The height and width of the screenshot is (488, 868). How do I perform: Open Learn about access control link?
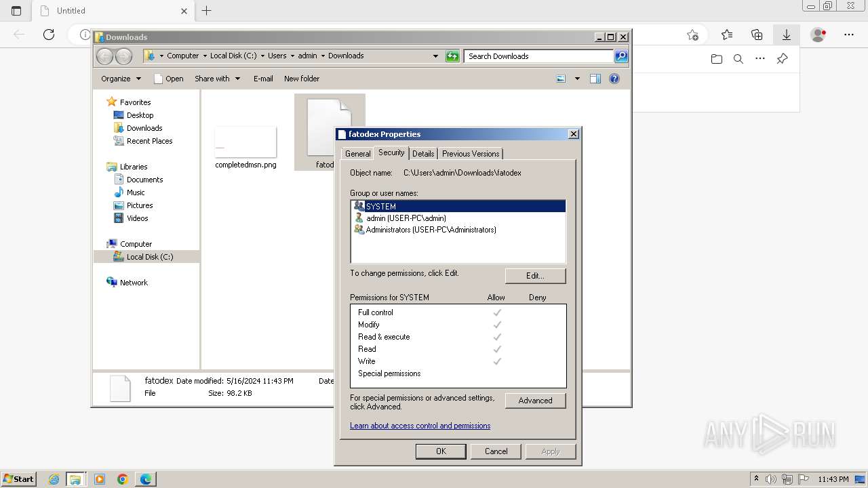click(420, 426)
